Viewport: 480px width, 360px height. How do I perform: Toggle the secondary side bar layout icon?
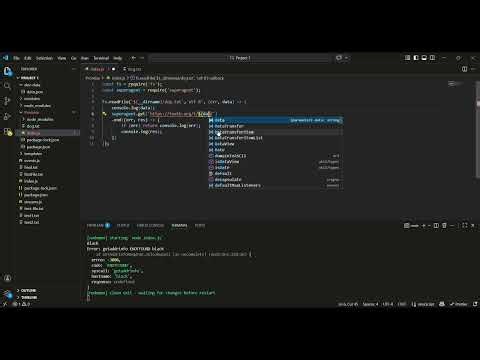[432, 58]
